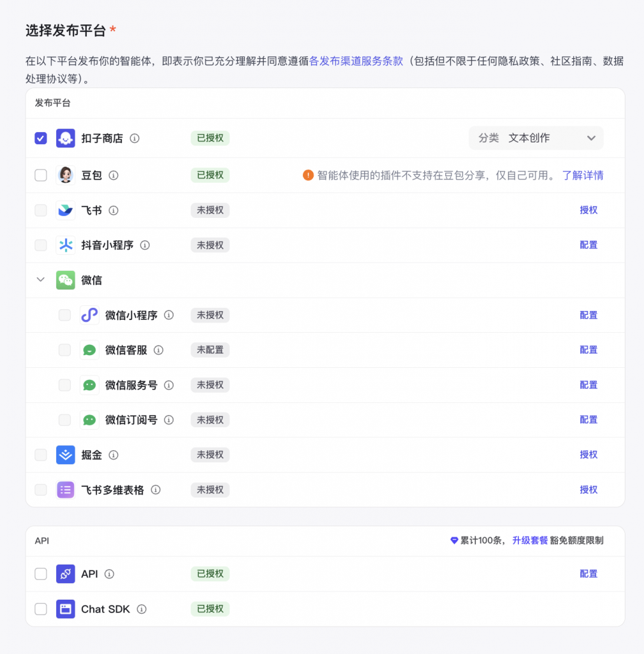Viewport: 644px width, 654px height.
Task: Check the 豆包 platform checkbox
Action: [x=41, y=175]
